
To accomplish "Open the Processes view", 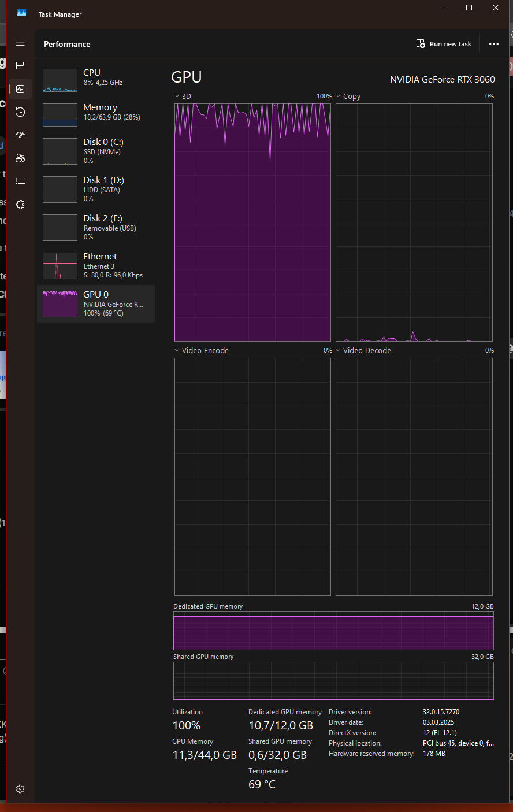I will pos(20,66).
